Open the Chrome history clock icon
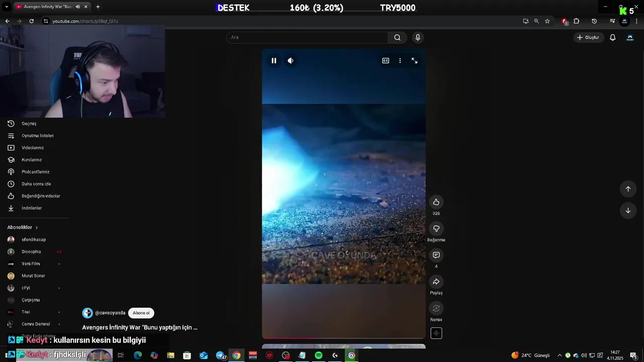This screenshot has width=644, height=362. [x=594, y=21]
